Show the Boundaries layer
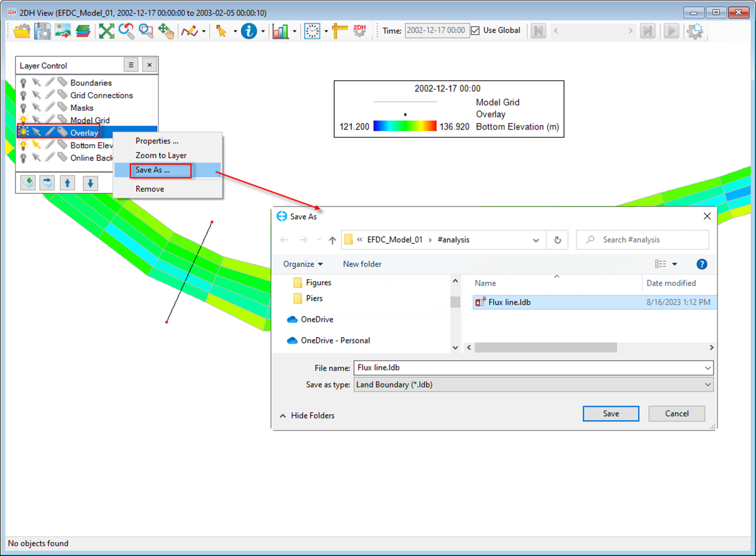 coord(23,82)
